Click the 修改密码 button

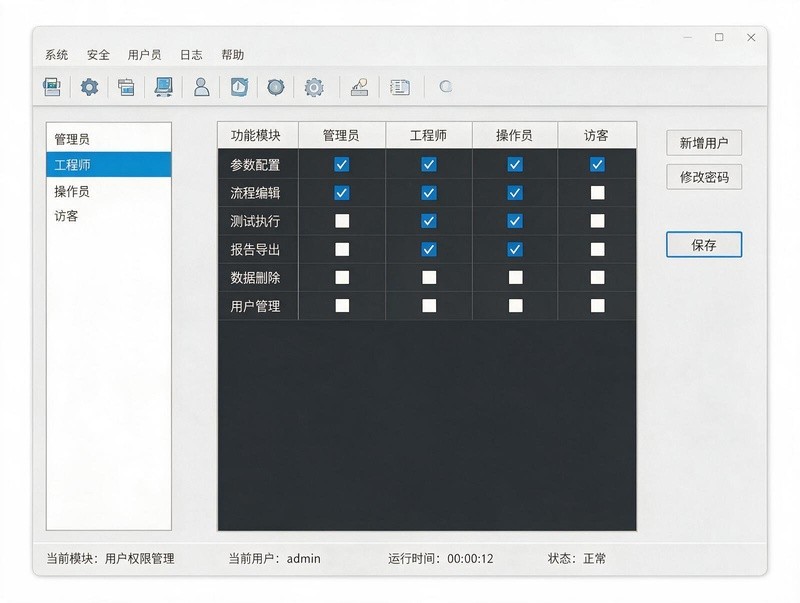click(x=704, y=177)
